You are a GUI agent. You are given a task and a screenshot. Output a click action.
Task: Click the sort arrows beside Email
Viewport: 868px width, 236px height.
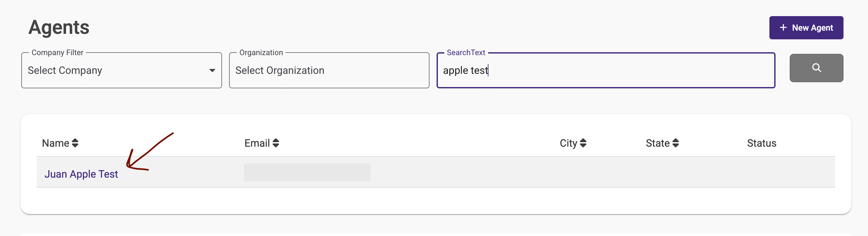(x=275, y=143)
